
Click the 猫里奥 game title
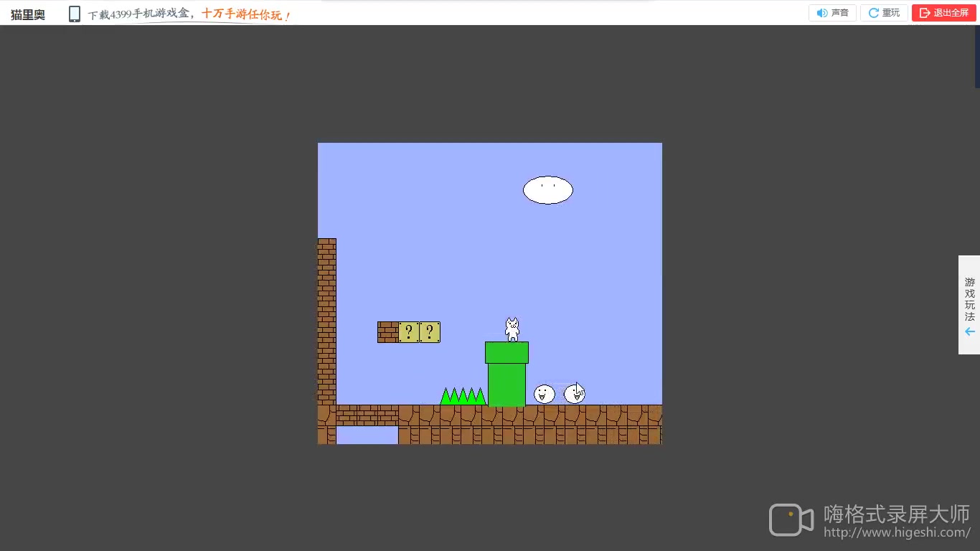coord(28,14)
